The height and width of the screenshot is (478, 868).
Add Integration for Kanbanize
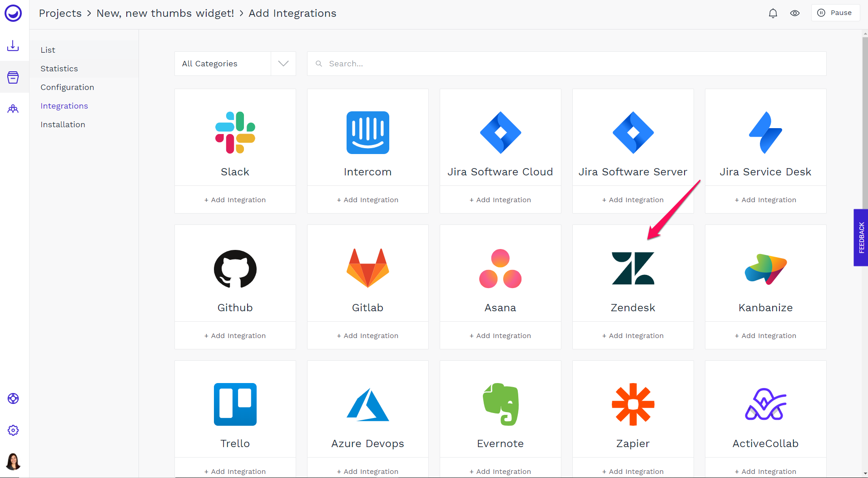pos(766,336)
